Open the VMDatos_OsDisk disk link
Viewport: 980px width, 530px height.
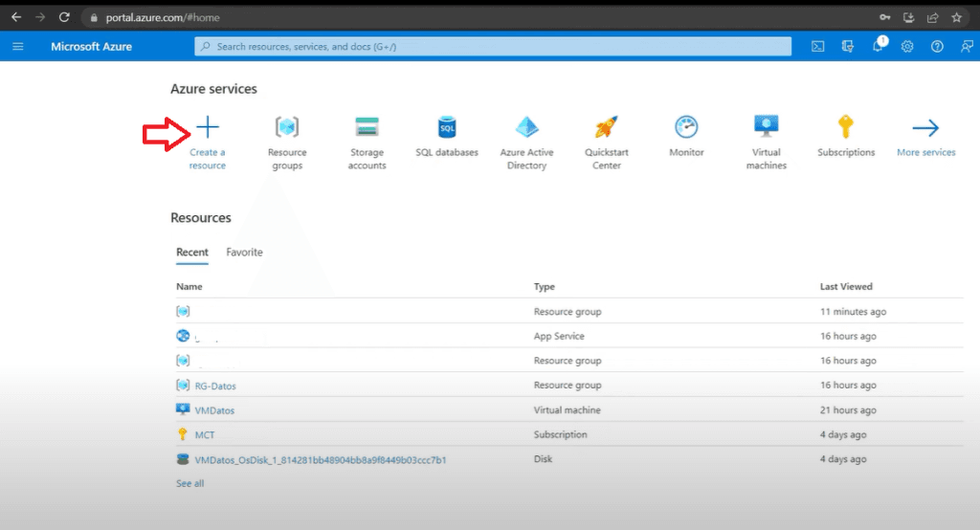321,459
